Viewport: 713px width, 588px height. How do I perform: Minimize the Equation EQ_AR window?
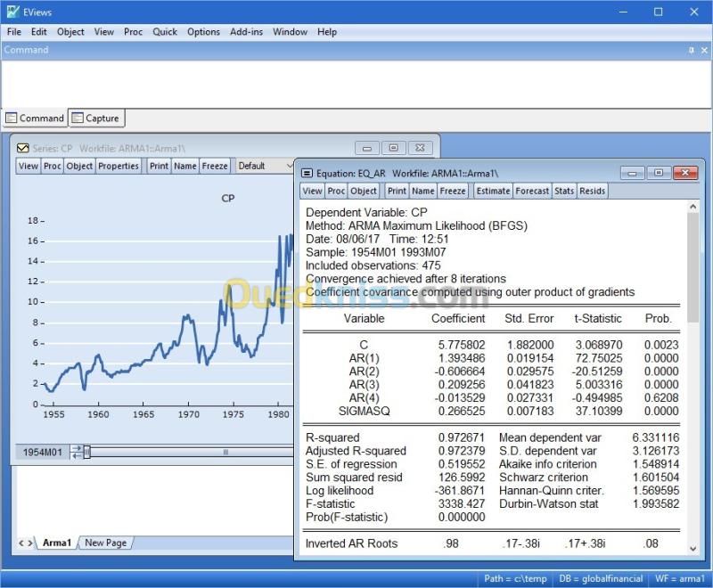632,173
